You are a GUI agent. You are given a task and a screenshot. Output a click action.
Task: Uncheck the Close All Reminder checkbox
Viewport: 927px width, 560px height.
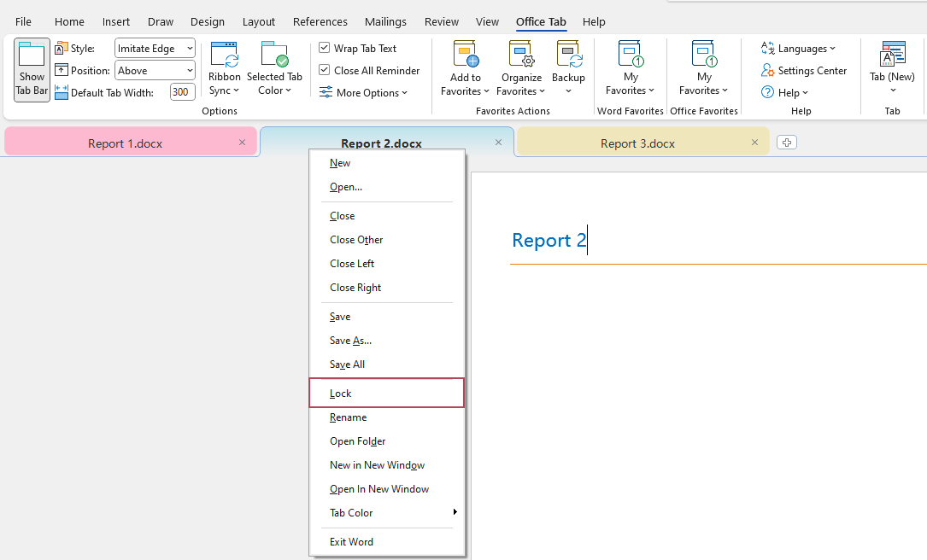click(325, 71)
